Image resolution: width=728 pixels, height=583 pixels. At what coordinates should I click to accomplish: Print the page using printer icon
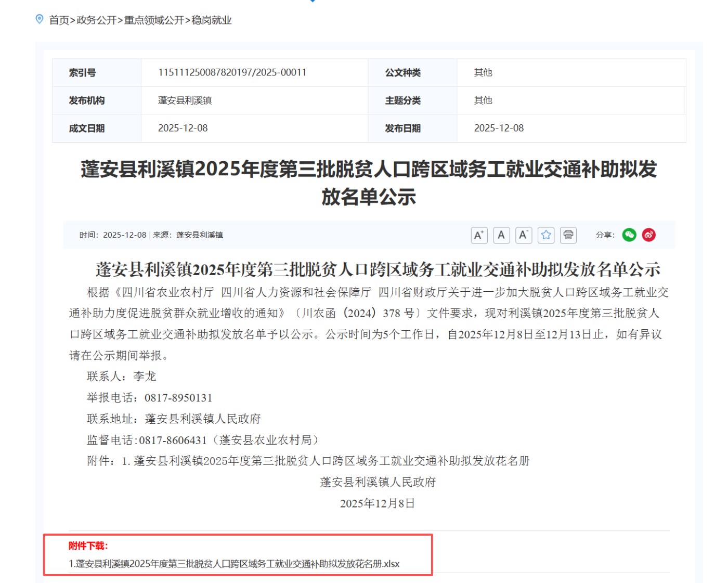568,235
